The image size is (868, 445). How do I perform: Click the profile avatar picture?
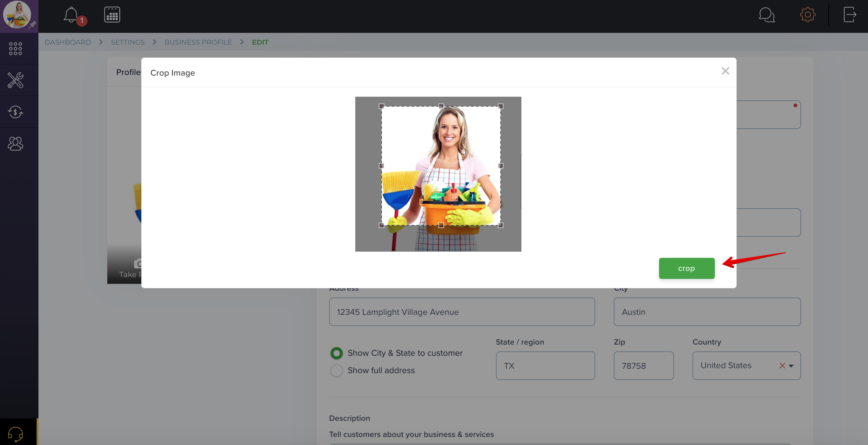click(17, 15)
